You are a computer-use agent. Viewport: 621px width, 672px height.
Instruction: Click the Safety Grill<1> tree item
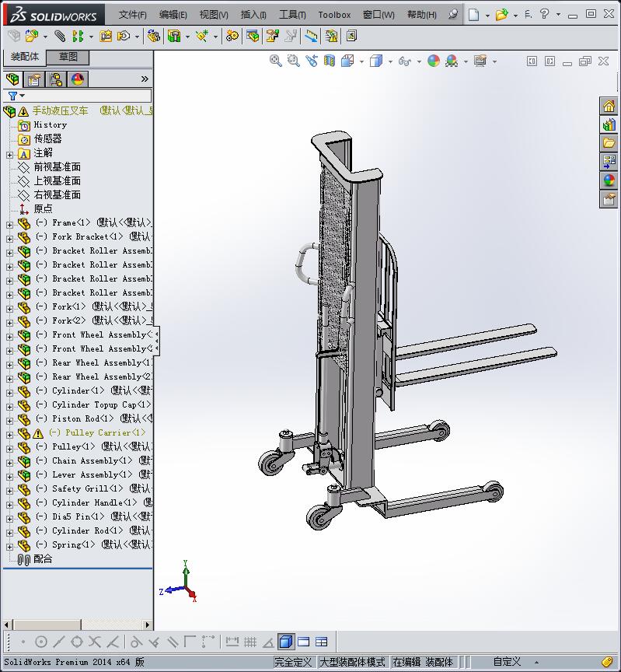coord(88,488)
